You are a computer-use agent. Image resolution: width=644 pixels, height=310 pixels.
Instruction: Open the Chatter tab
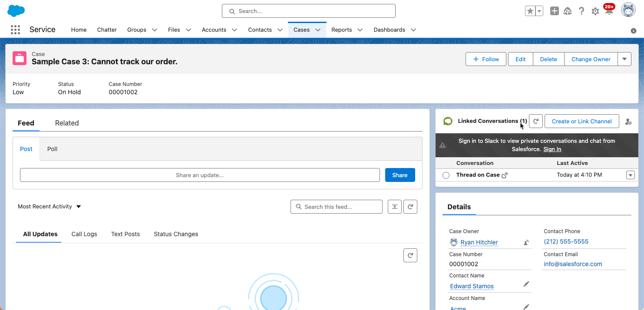click(x=107, y=30)
